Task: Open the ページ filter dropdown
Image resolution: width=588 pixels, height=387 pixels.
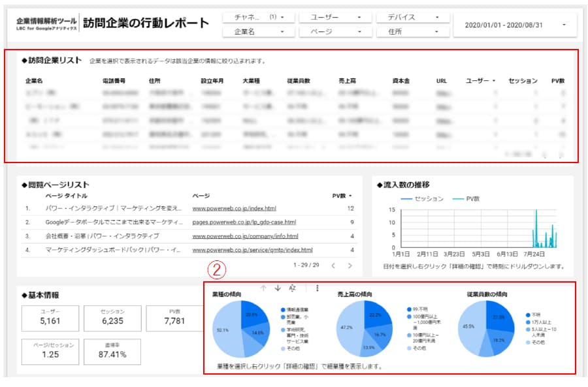Action: click(335, 32)
